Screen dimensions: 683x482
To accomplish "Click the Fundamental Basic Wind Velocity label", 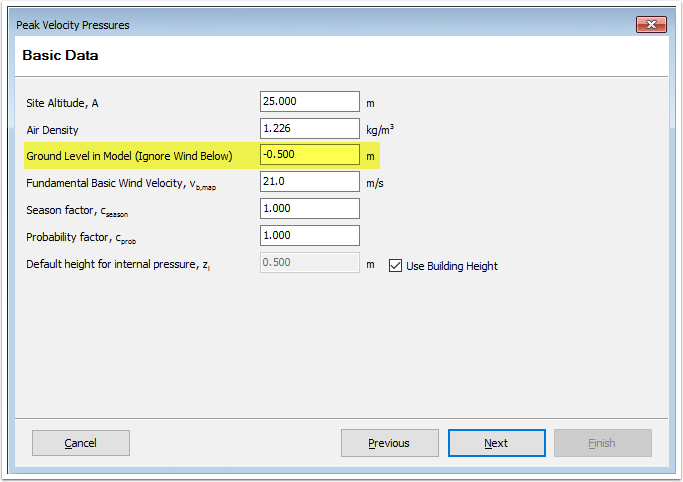I will 121,184.
